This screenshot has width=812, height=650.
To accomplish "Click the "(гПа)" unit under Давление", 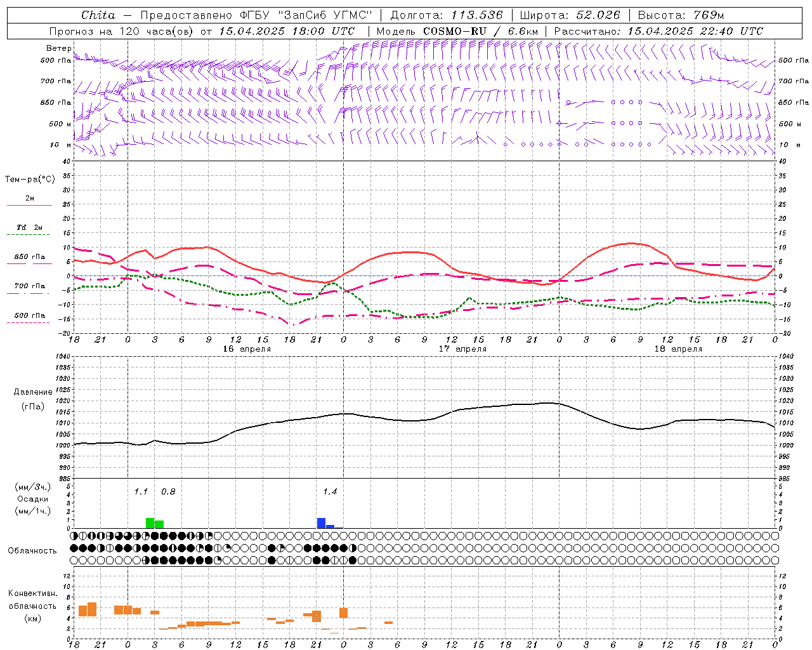I will coord(33,406).
